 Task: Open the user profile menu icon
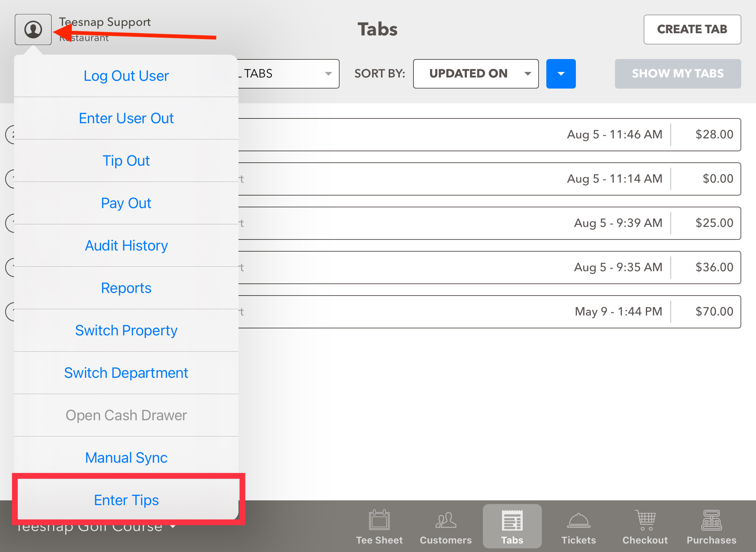[33, 30]
